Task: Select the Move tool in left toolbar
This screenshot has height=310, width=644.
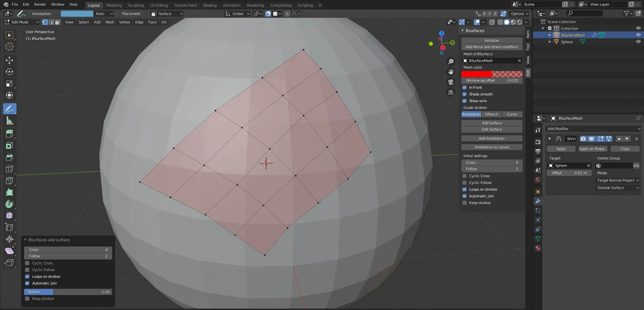Action: tap(9, 60)
